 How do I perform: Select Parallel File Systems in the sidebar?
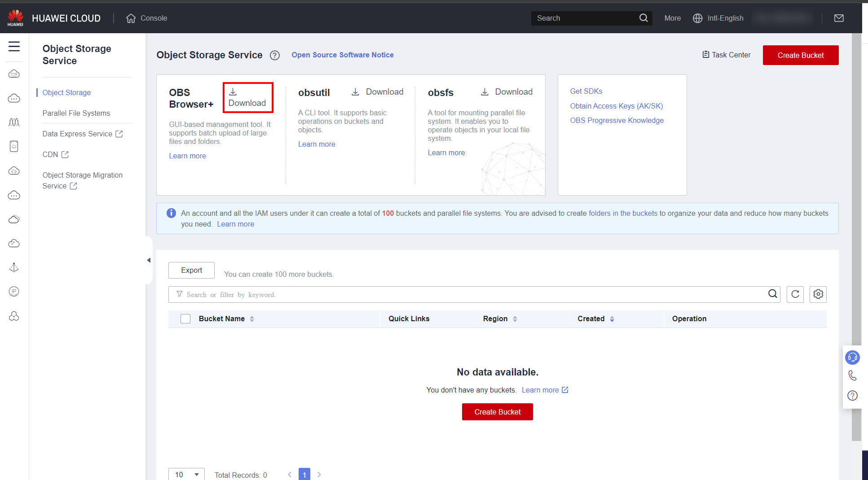(x=76, y=113)
